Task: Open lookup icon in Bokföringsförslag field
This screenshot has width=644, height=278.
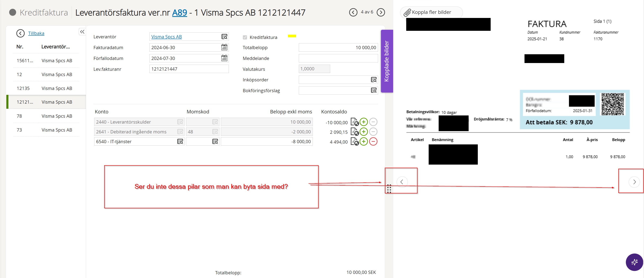Action: 374,91
